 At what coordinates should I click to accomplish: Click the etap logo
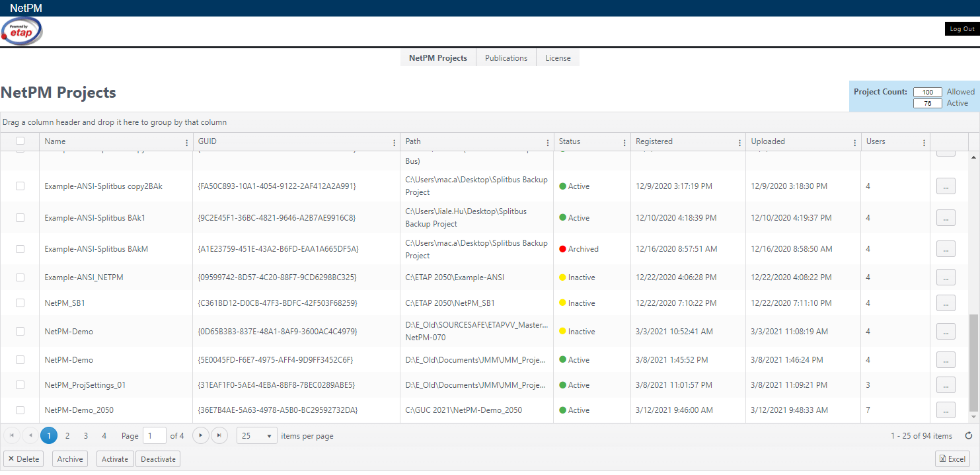(22, 32)
